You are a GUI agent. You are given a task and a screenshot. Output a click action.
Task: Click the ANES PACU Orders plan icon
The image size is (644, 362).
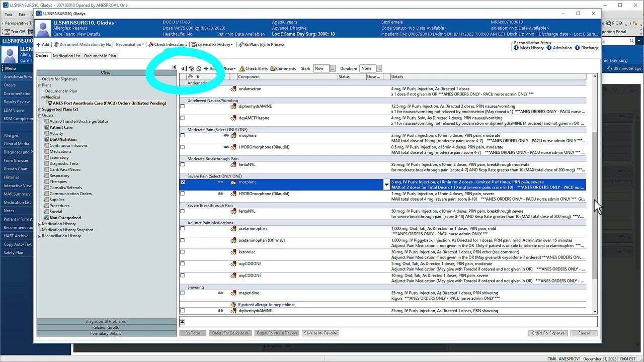click(50, 103)
